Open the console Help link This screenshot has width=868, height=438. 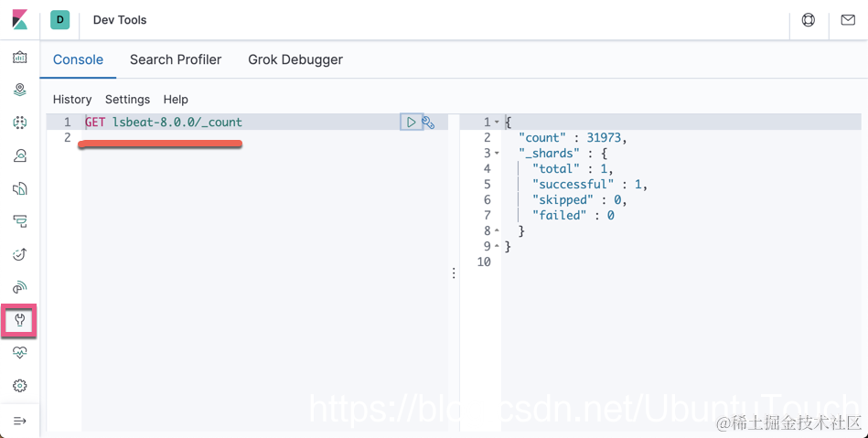tap(176, 100)
